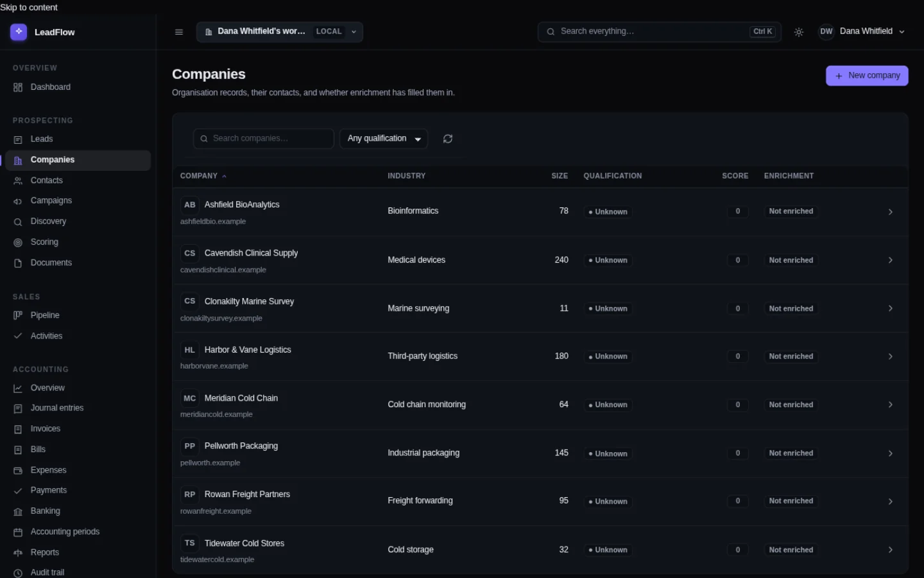Click the DW user avatar
Viewport: 924px width, 578px height.
click(826, 31)
